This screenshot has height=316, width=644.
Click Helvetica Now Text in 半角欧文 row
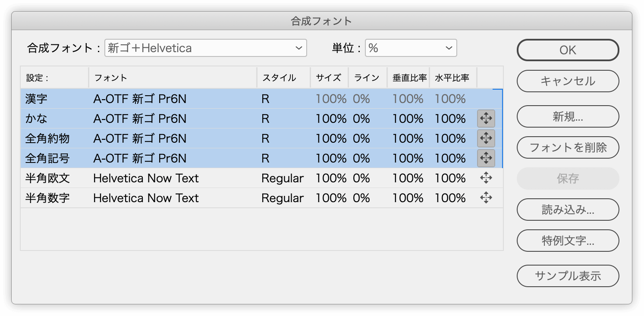(146, 178)
